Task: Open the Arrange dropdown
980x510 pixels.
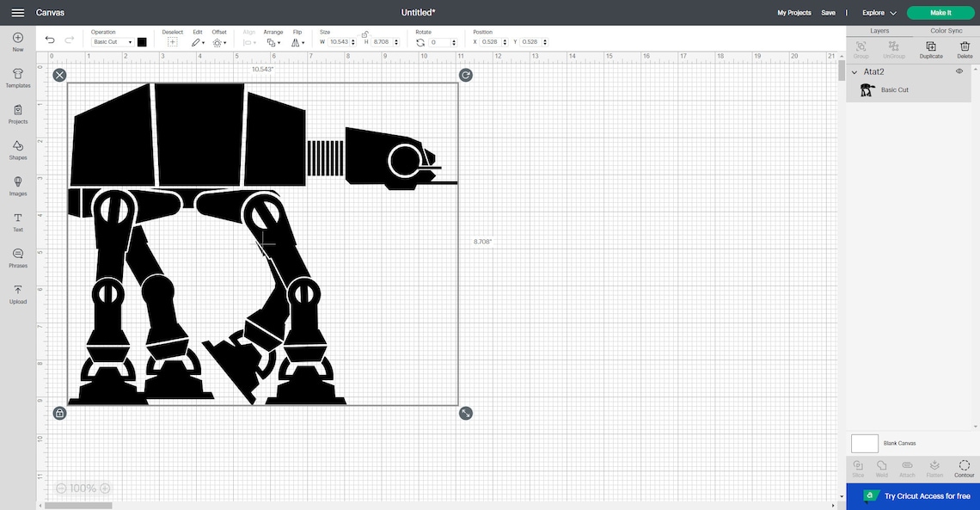Action: coord(273,41)
